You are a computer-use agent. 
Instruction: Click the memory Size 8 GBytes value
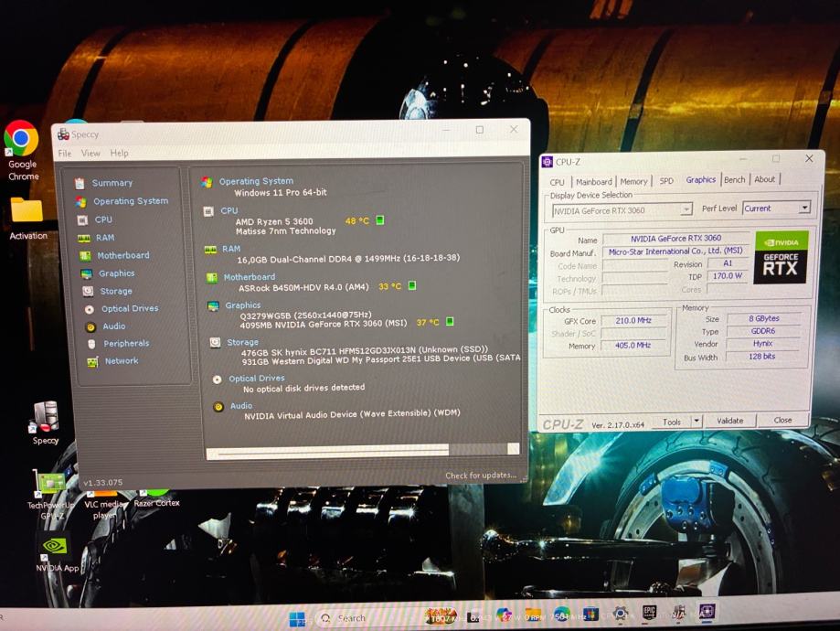(x=764, y=318)
